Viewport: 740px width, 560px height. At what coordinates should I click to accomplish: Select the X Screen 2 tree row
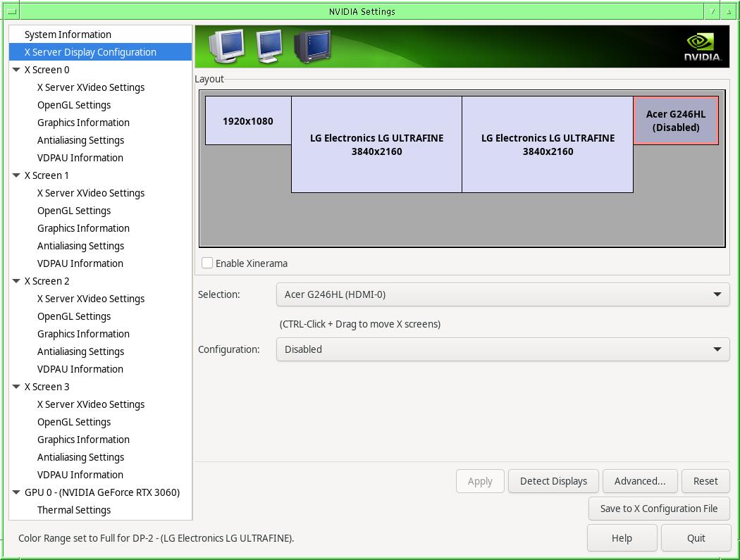[x=100, y=281]
